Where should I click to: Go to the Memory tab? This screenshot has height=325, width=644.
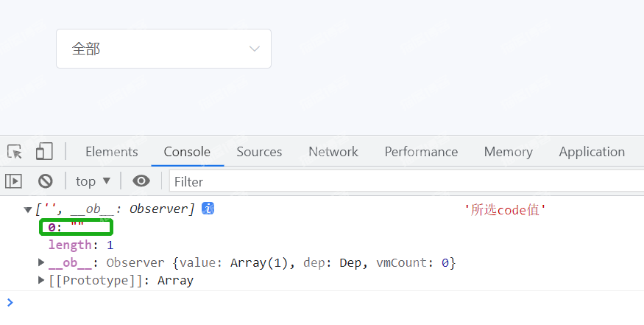click(508, 152)
